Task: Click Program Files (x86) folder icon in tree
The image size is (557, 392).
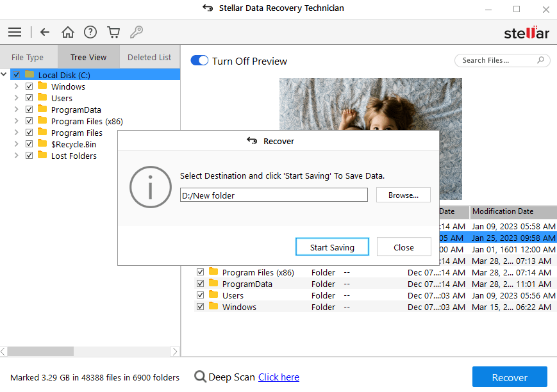Action: [42, 120]
